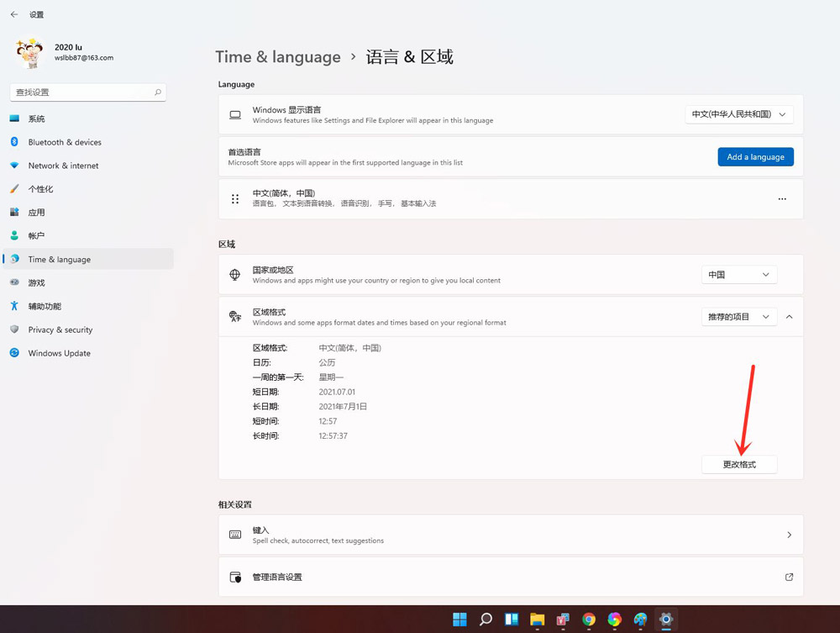This screenshot has width=840, height=633.
Task: Open Windows Update settings
Action: point(59,353)
